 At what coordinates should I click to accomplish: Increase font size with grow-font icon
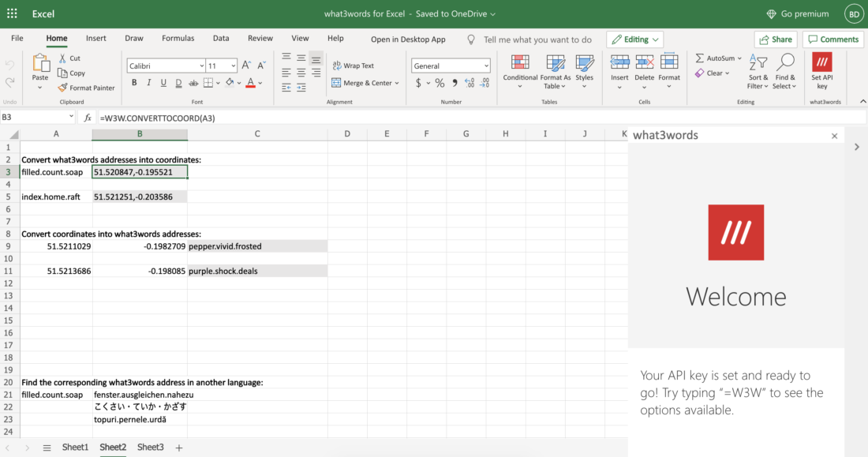pyautogui.click(x=246, y=66)
